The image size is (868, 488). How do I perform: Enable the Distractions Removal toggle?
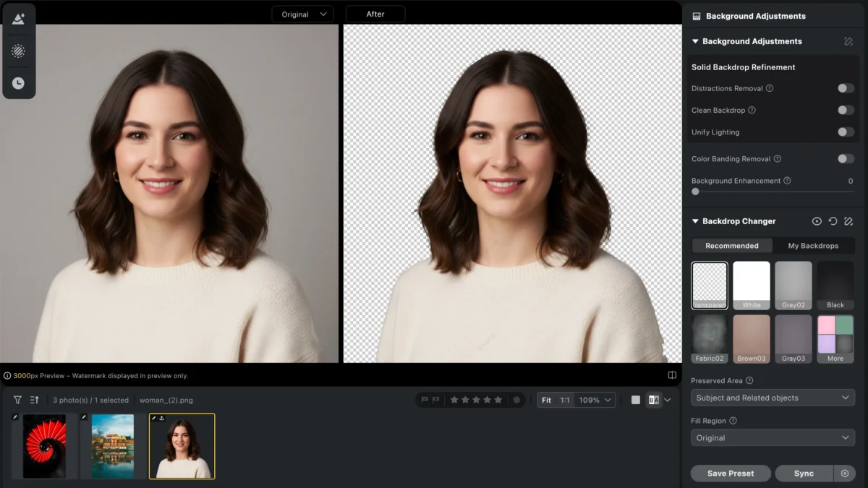(846, 88)
